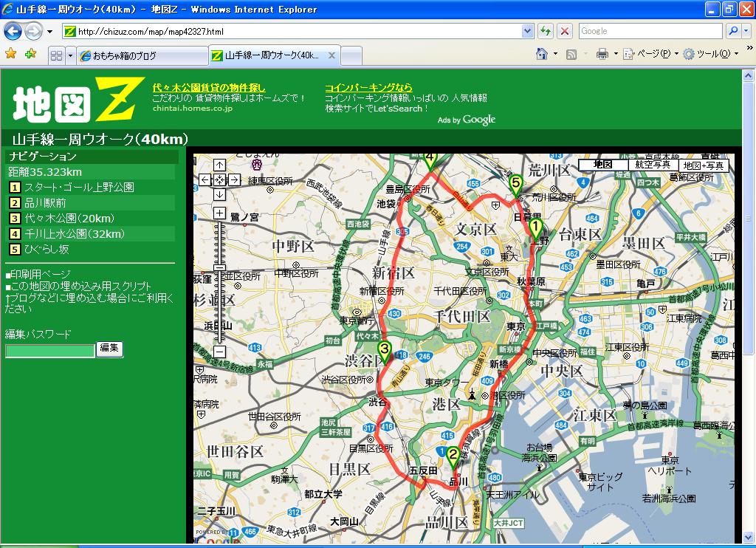Expand the address bar history dropdown
Screen dimensions: 756x548
(x=527, y=31)
